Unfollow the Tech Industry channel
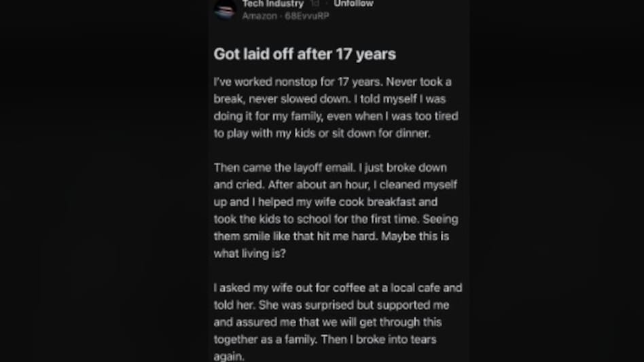Image resolution: width=644 pixels, height=362 pixels. [x=353, y=4]
